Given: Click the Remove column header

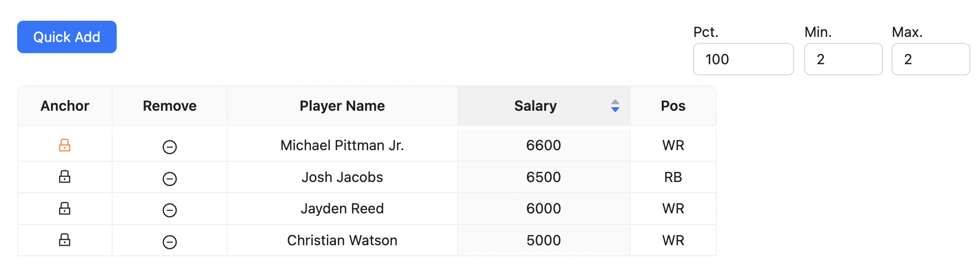Looking at the screenshot, I should (x=170, y=106).
